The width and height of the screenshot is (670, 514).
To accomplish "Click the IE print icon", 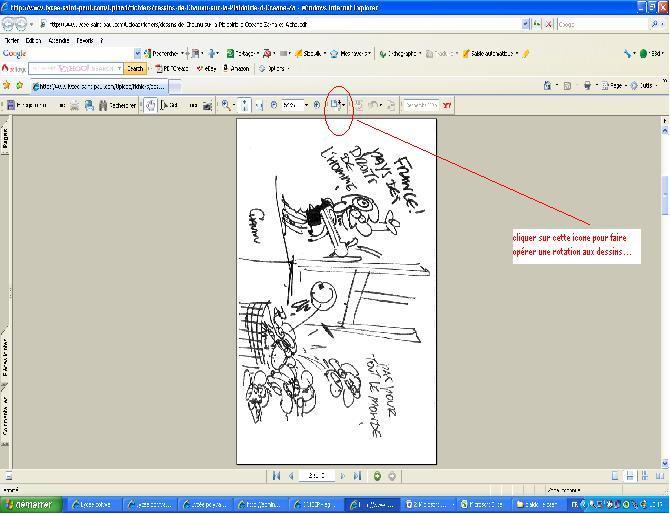I will 588,85.
